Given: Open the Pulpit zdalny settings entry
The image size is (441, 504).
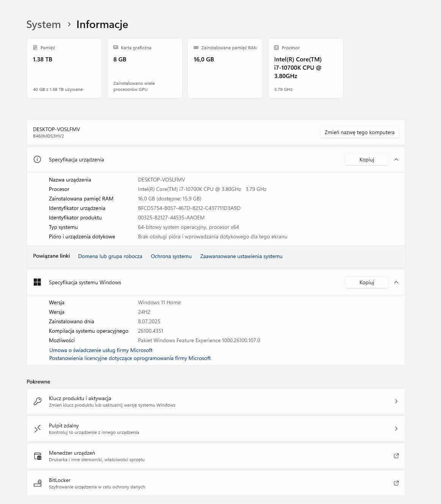Looking at the screenshot, I should pos(216,429).
